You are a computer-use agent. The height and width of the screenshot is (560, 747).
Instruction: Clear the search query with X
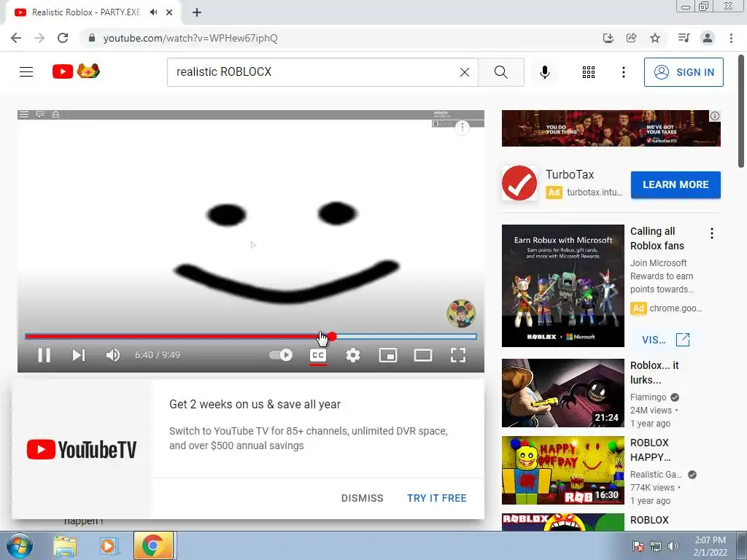point(465,72)
